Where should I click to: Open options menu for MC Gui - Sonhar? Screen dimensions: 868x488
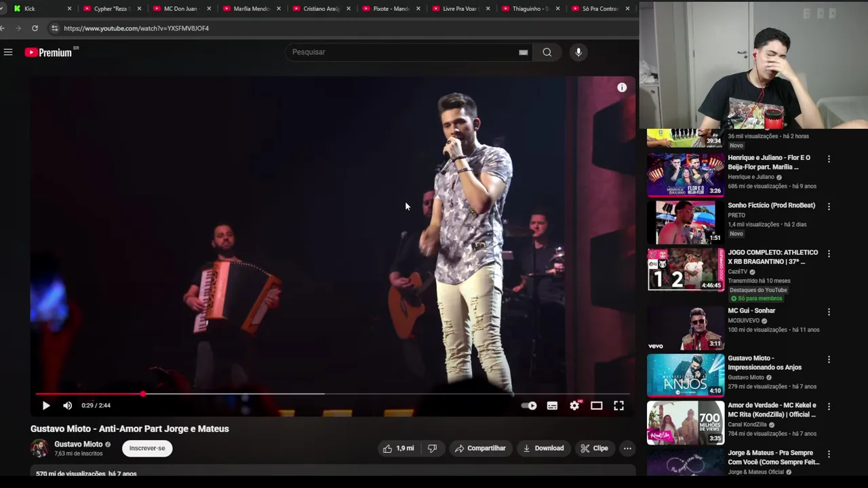coord(829,312)
